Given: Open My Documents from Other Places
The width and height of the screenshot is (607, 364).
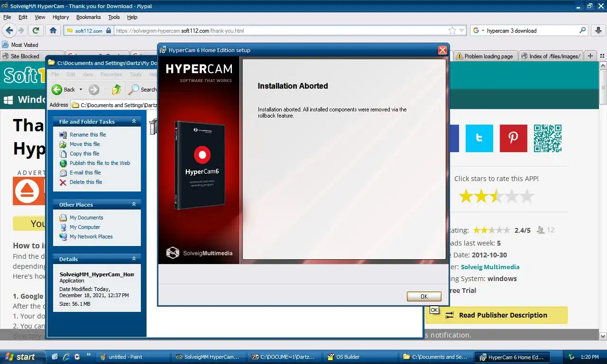Looking at the screenshot, I should pyautogui.click(x=86, y=218).
